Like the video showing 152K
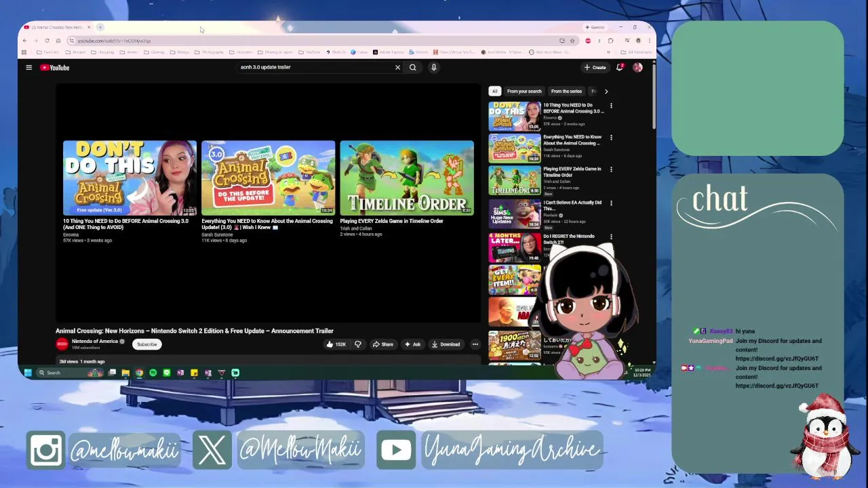868x488 pixels. [336, 344]
